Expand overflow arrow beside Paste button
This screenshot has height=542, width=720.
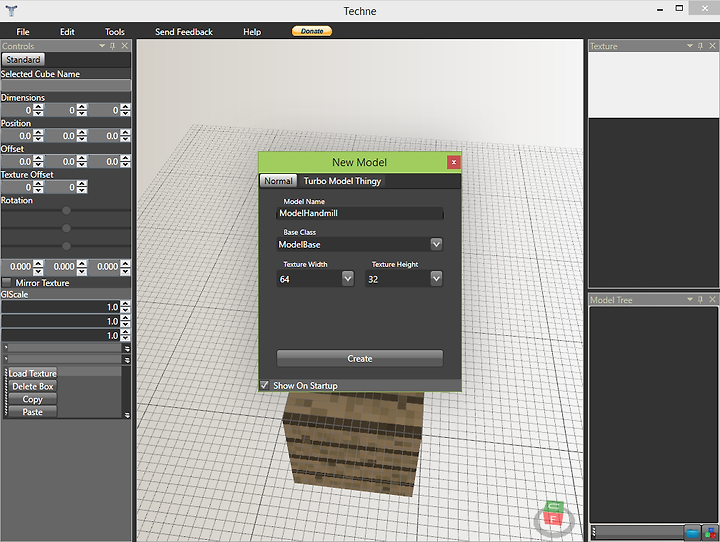127,415
